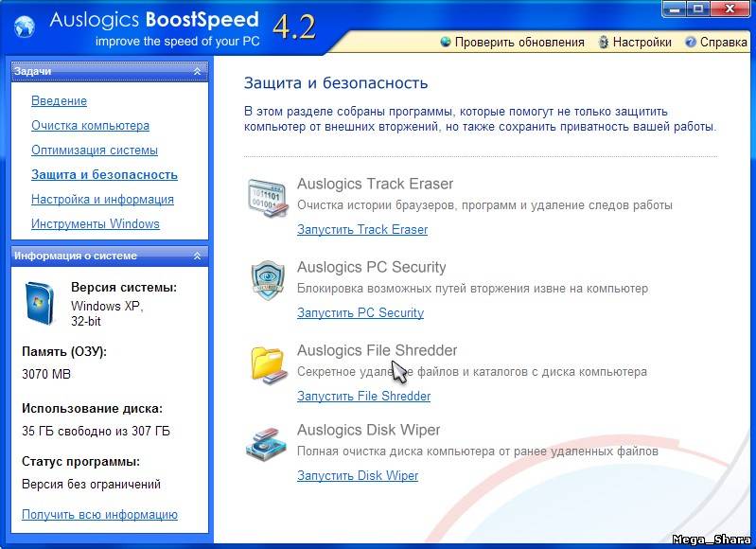756x549 pixels.
Task: Collapse the Информация о системе panel
Action: (197, 257)
